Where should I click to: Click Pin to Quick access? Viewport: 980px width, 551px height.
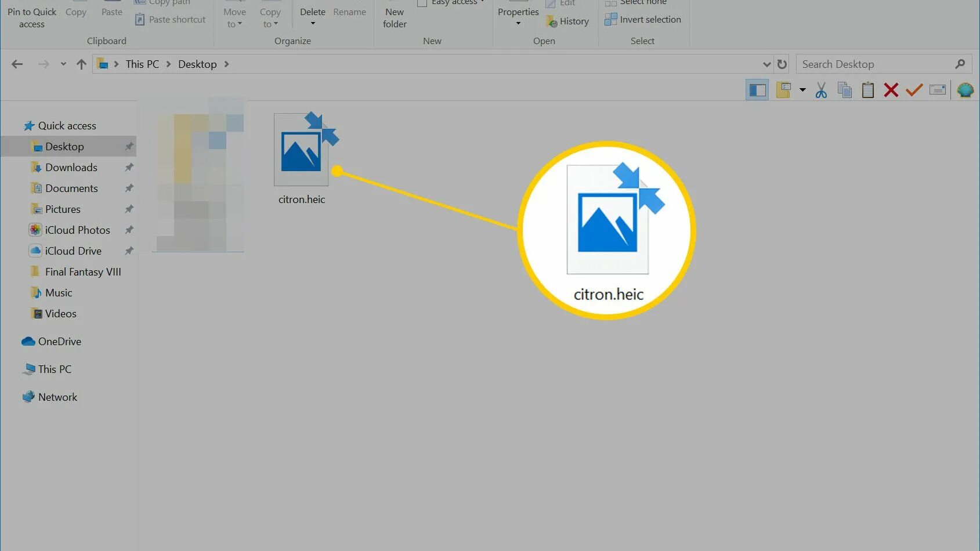[x=32, y=18]
